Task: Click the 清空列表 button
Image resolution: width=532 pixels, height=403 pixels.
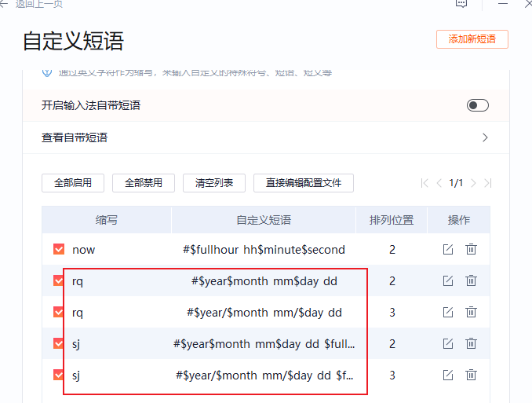Action: tap(214, 183)
